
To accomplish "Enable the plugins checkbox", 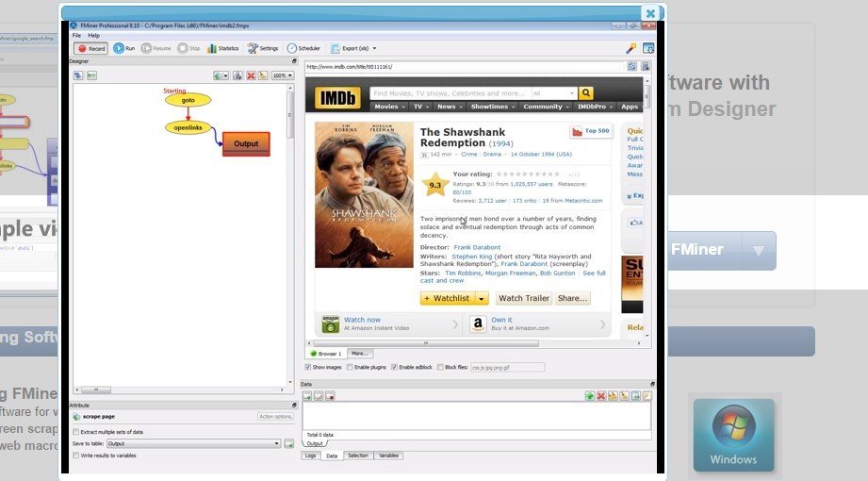I will (351, 367).
